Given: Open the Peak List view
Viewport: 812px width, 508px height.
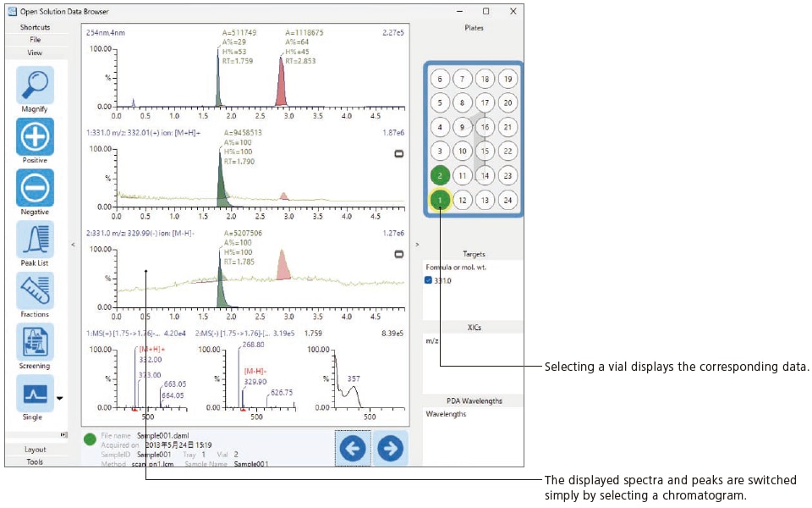Looking at the screenshot, I should pos(35,240).
